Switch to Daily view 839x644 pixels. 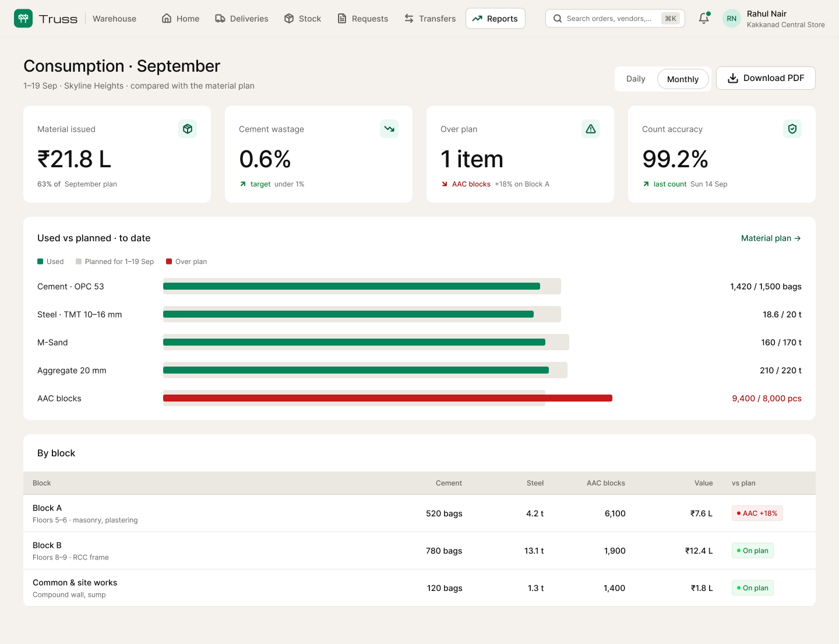636,79
